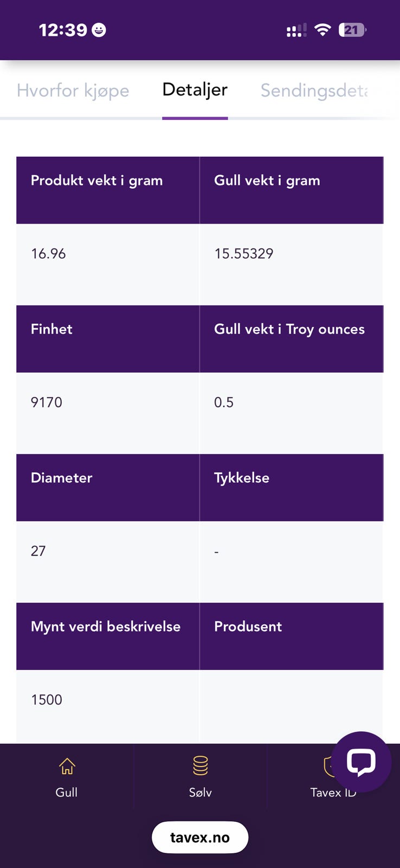
Task: Tap the Produkt vekt i gram header
Action: [x=108, y=190]
